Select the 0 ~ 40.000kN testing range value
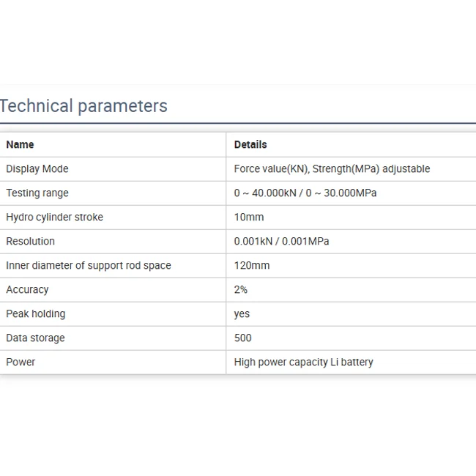Image resolution: width=476 pixels, height=476 pixels. click(305, 193)
